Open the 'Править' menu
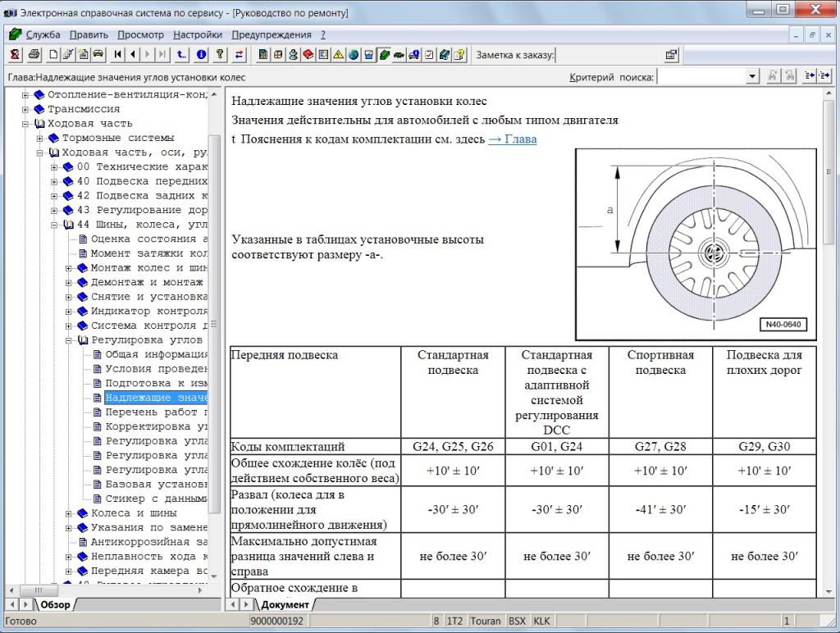Screen dimensions: 840x633 point(89,34)
